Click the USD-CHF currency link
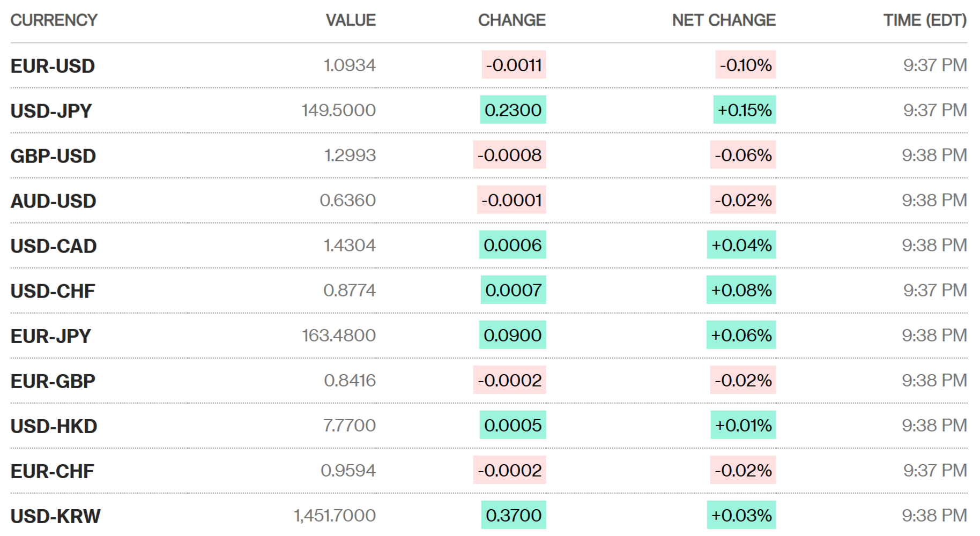980x536 pixels. (x=53, y=291)
